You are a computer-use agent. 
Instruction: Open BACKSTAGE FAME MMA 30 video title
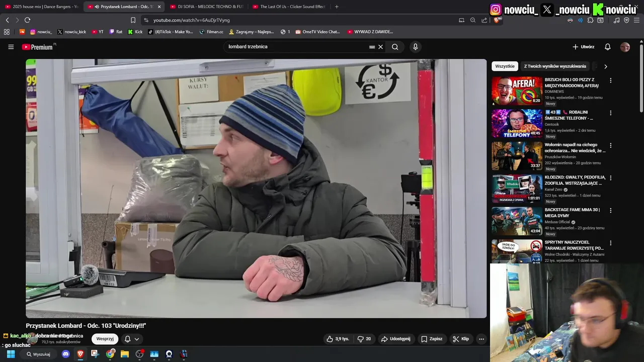click(572, 213)
